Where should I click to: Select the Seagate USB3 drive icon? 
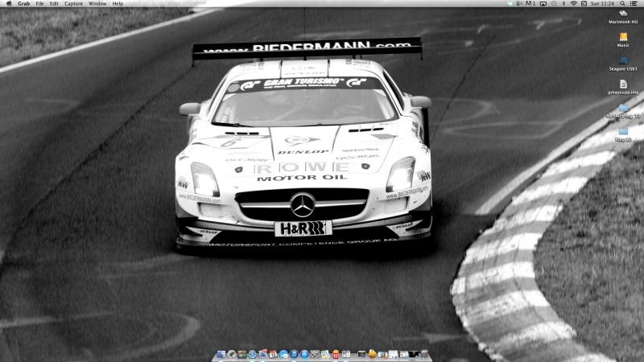pyautogui.click(x=623, y=61)
